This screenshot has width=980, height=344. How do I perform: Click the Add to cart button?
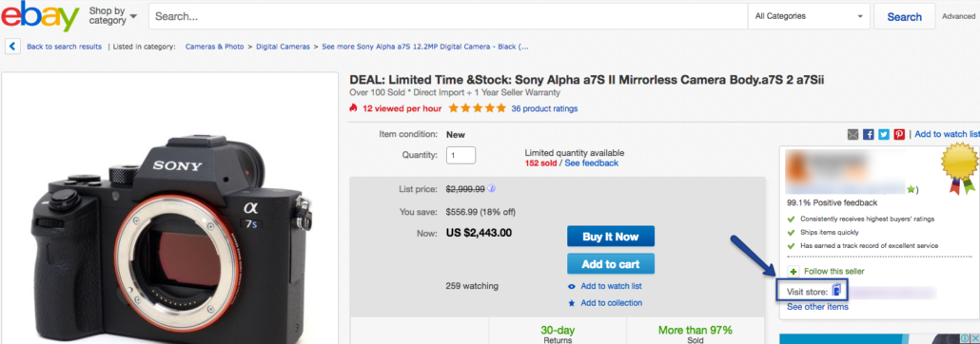coord(611,264)
